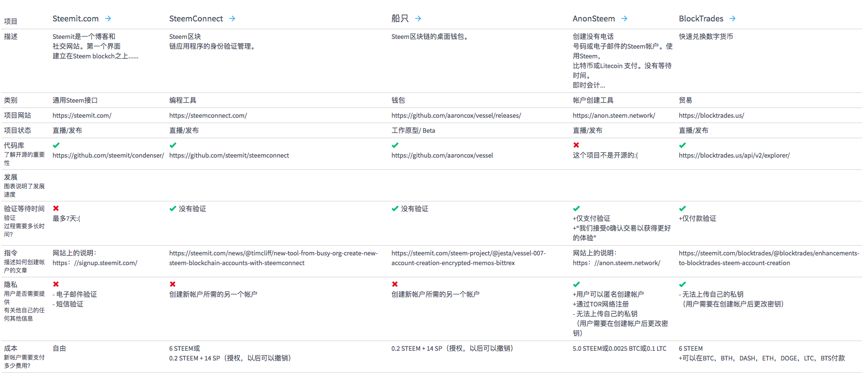Click the 5.0 STEEM或0.0025 BTC cost cell
Image resolution: width=868 pixels, height=378 pixels.
tap(620, 348)
